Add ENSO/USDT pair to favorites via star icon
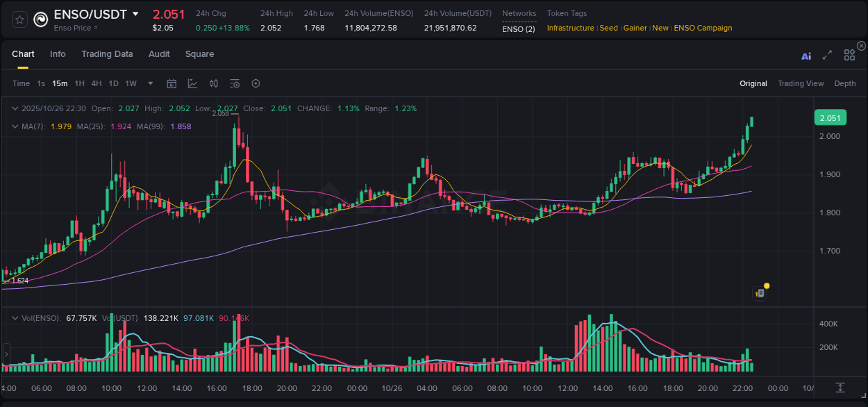868x407 pixels. 19,19
